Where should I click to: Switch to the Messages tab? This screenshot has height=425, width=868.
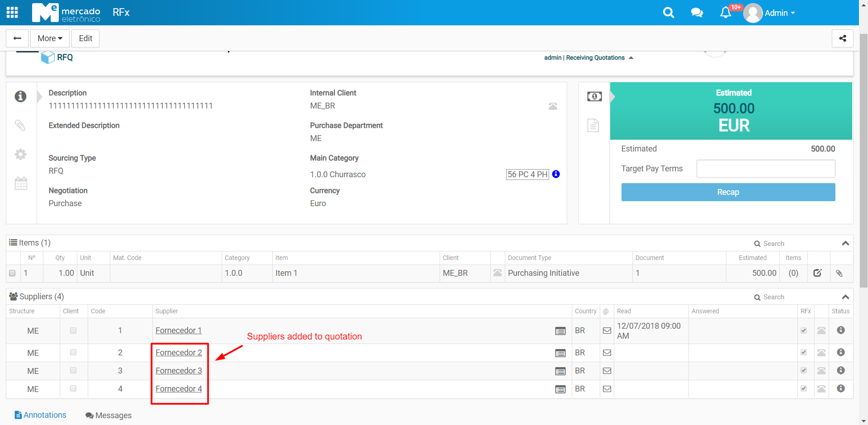(109, 416)
